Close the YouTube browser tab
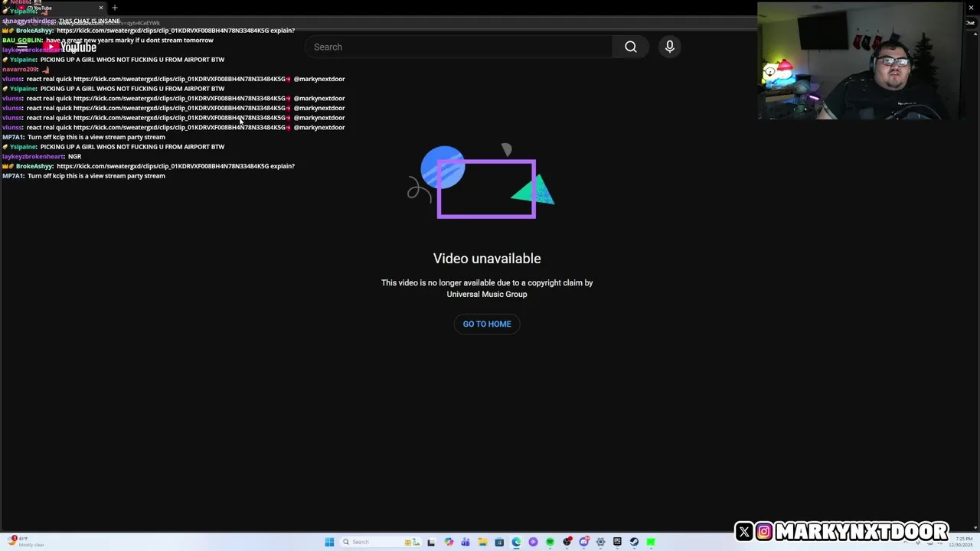 (100, 8)
